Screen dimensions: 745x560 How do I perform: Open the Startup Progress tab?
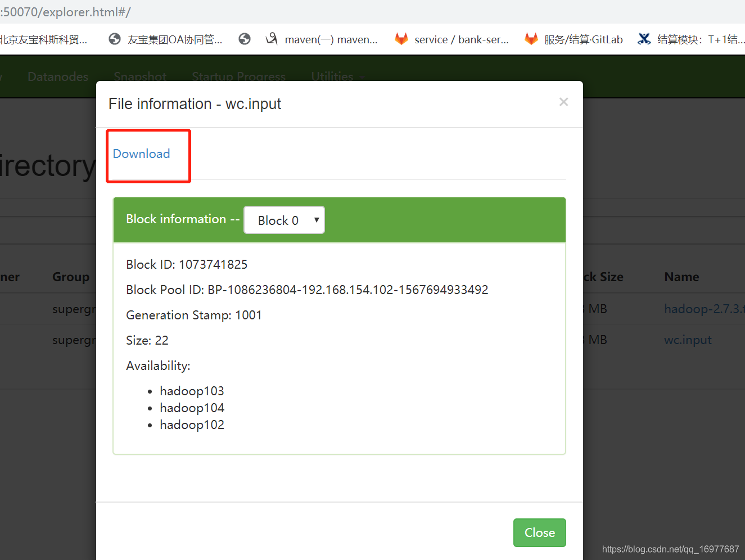click(x=238, y=76)
